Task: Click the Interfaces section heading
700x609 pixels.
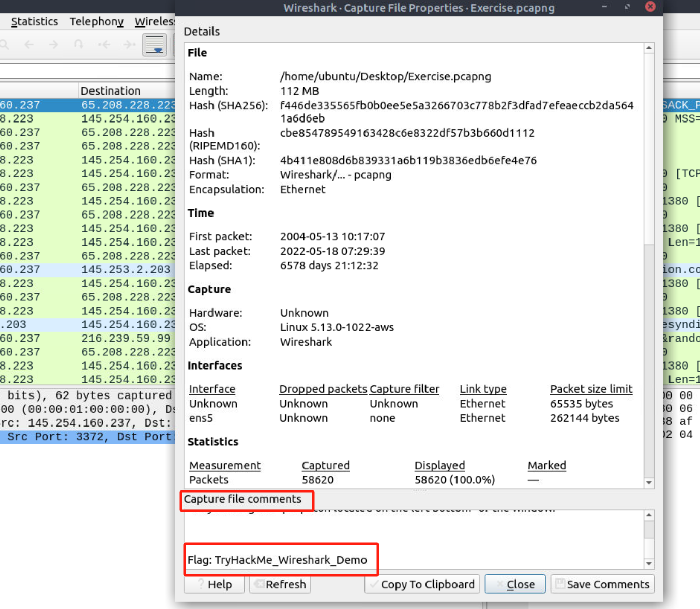Action: 215,366
